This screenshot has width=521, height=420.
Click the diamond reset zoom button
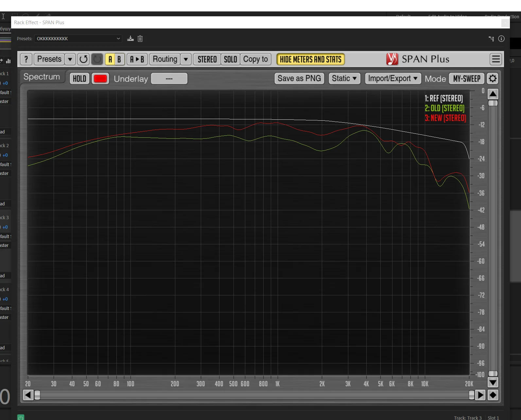pos(493,395)
